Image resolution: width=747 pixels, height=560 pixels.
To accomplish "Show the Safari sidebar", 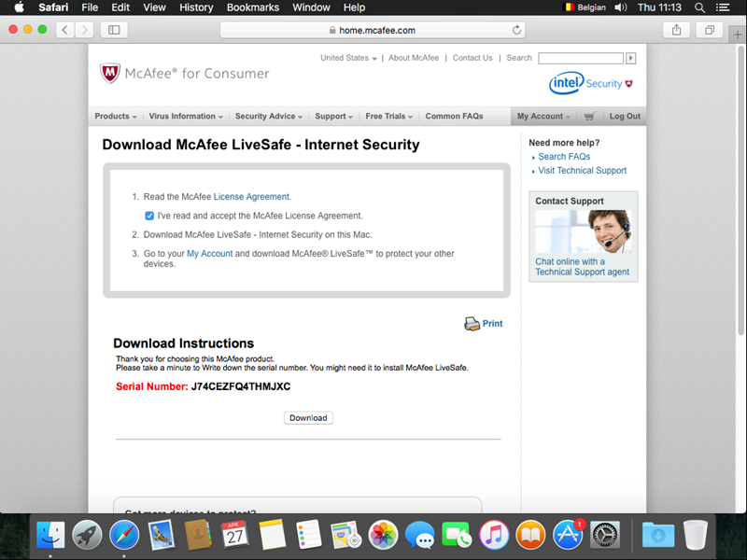I will [x=114, y=30].
